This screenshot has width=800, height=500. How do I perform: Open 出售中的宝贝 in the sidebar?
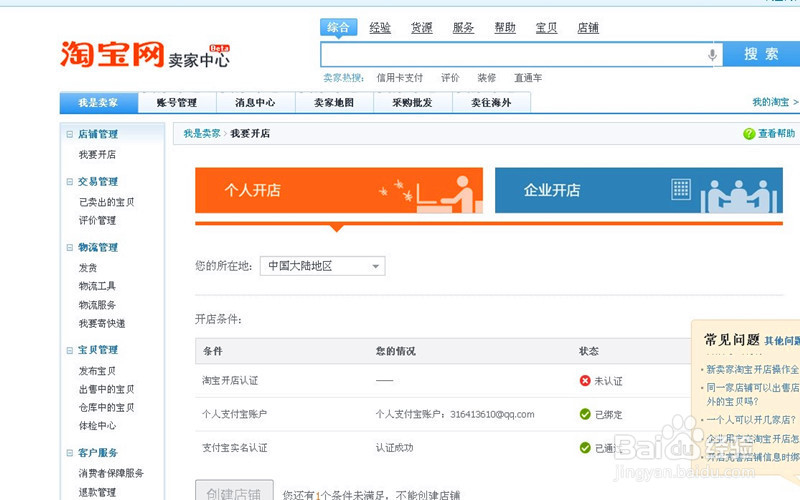[x=107, y=389]
